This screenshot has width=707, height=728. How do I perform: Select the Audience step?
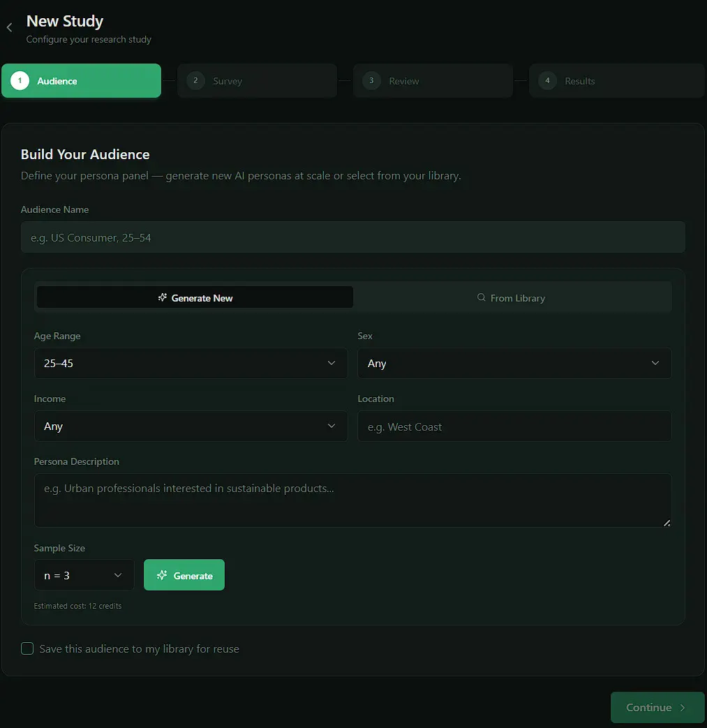[81, 81]
